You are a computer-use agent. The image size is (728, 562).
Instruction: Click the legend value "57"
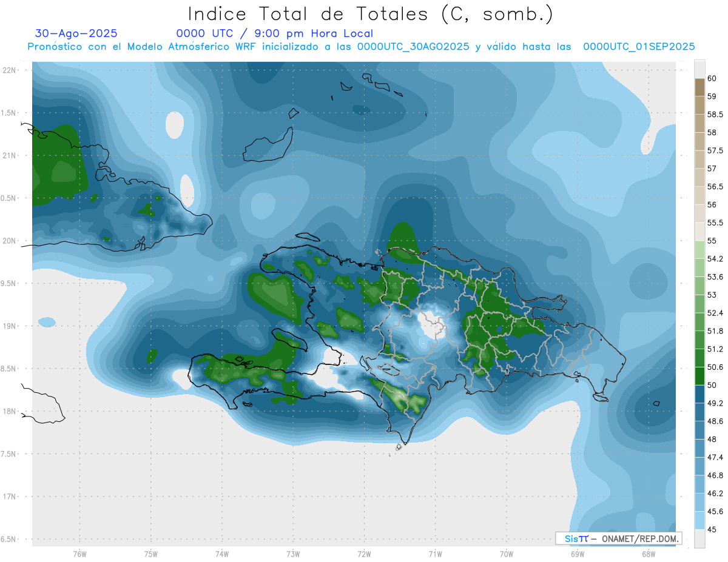click(x=712, y=169)
